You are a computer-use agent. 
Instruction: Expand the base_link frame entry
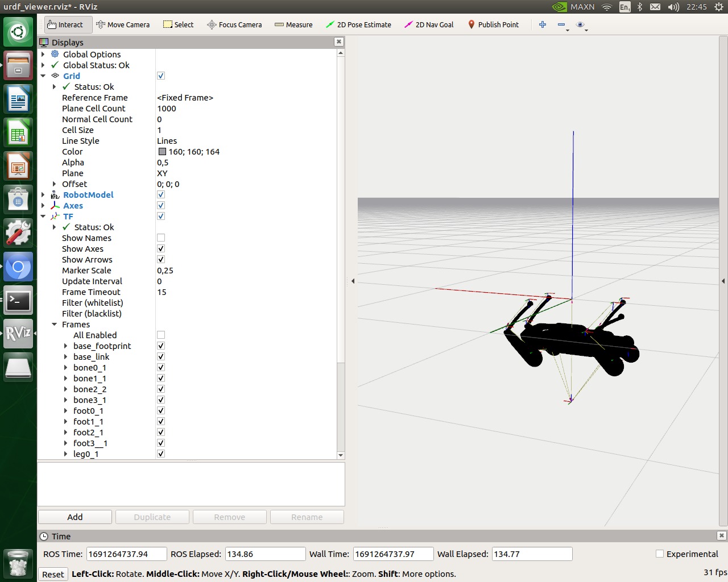click(x=66, y=356)
